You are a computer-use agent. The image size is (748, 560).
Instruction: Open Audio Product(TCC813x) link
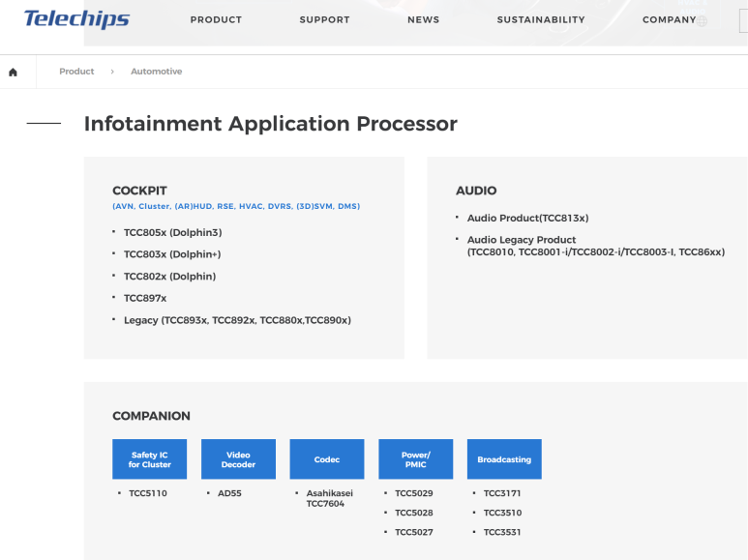pos(527,219)
